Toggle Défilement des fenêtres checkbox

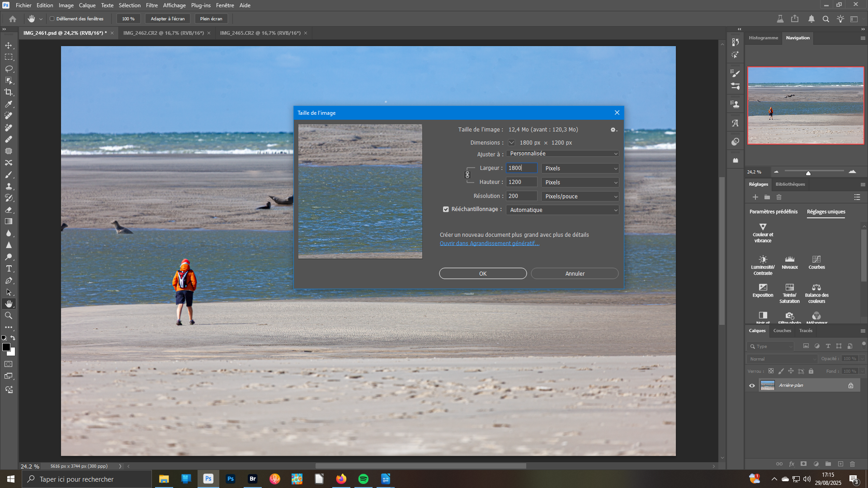click(x=52, y=19)
